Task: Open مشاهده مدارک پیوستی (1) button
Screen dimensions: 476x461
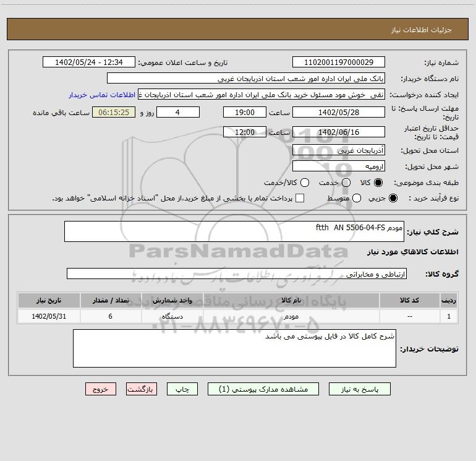Action: (263, 389)
